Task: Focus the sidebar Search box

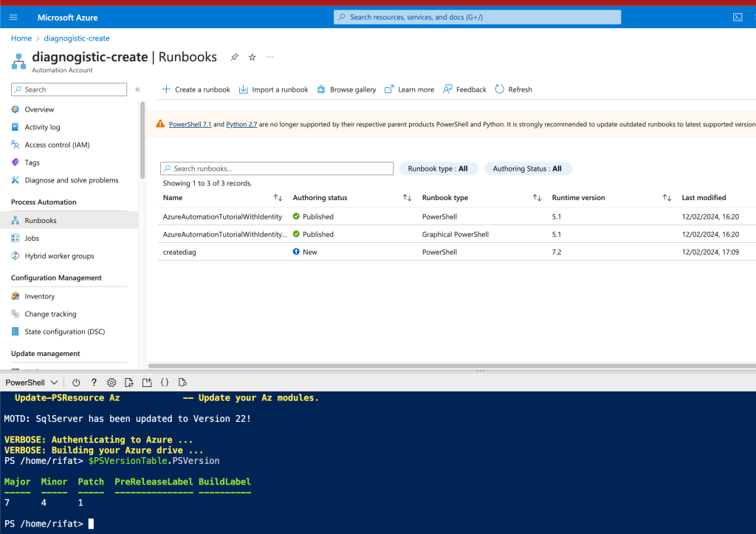Action: click(x=69, y=89)
